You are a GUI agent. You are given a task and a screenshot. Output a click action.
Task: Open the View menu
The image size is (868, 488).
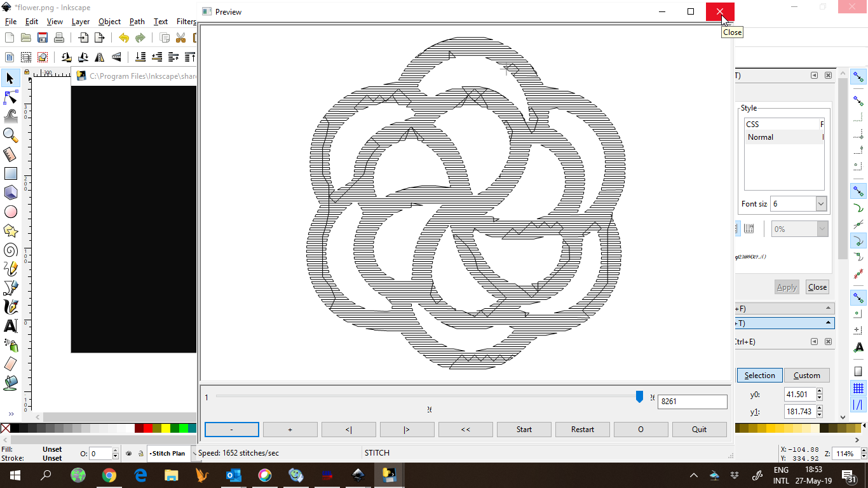55,21
